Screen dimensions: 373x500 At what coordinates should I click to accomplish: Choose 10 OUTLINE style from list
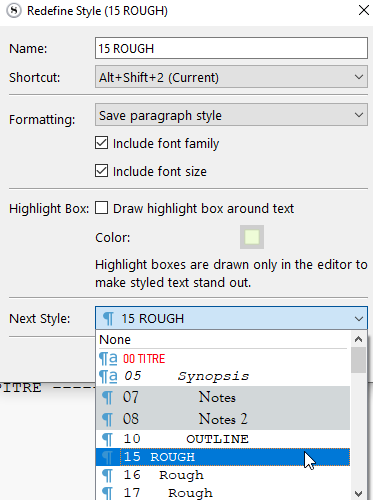pyautogui.click(x=223, y=439)
